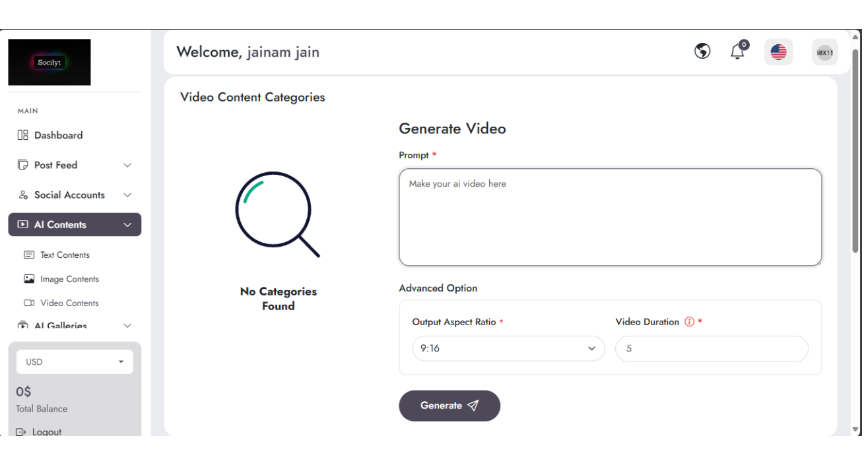Expand the Social Accounts menu
The image size is (868, 465).
pyautogui.click(x=74, y=195)
